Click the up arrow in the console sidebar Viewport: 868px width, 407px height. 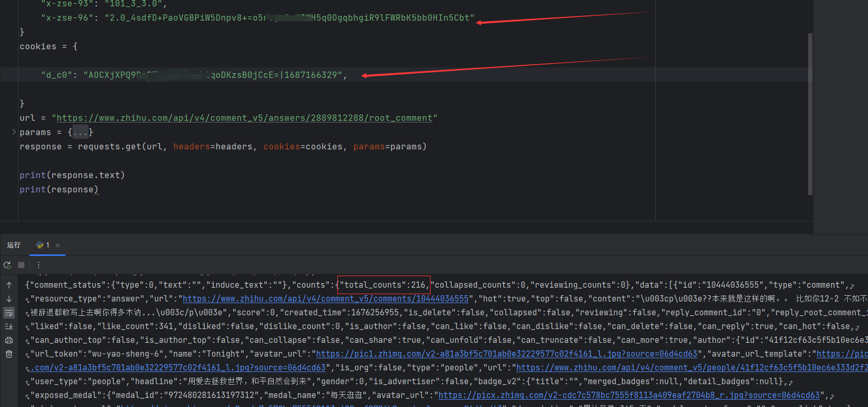tap(9, 285)
